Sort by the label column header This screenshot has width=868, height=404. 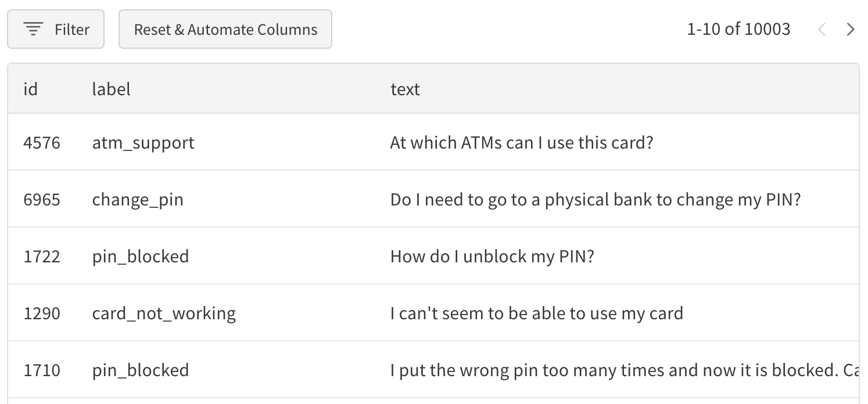tap(111, 89)
